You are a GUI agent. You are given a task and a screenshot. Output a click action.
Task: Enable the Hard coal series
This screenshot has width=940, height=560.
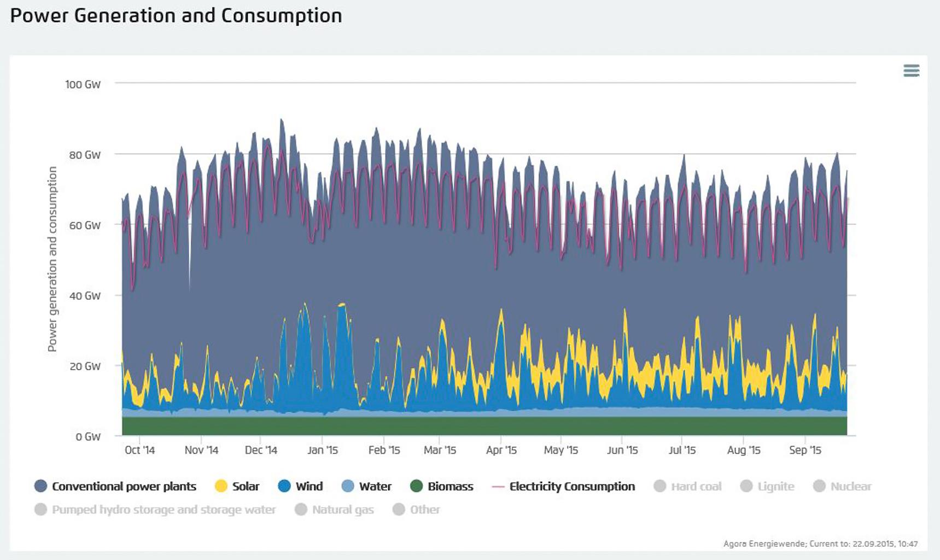click(696, 486)
